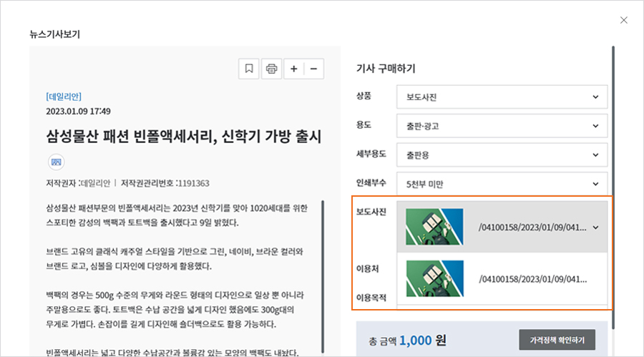Click the article body scrollbar

tap(323, 276)
